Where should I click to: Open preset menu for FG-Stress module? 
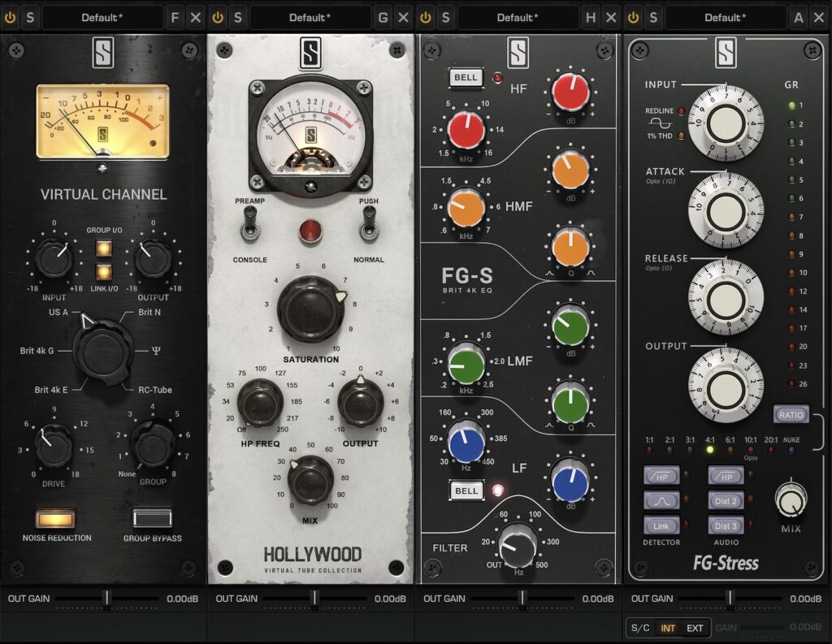click(726, 18)
